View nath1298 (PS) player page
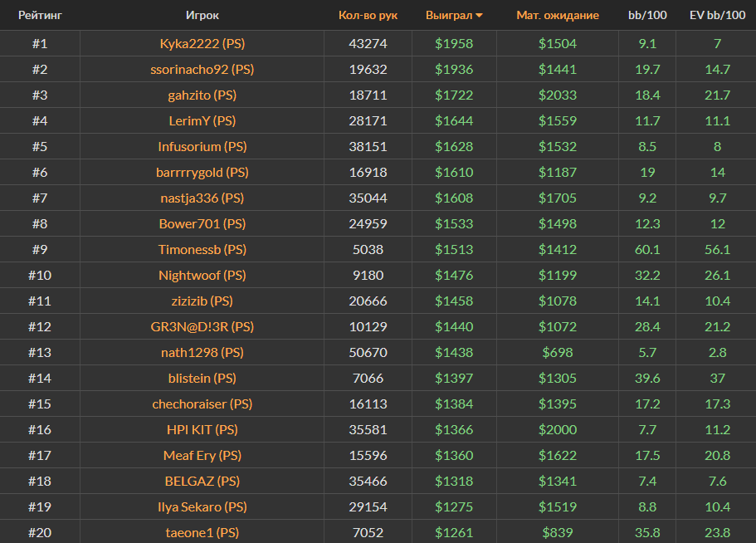Viewport: 756px width, 543px height. coord(202,352)
